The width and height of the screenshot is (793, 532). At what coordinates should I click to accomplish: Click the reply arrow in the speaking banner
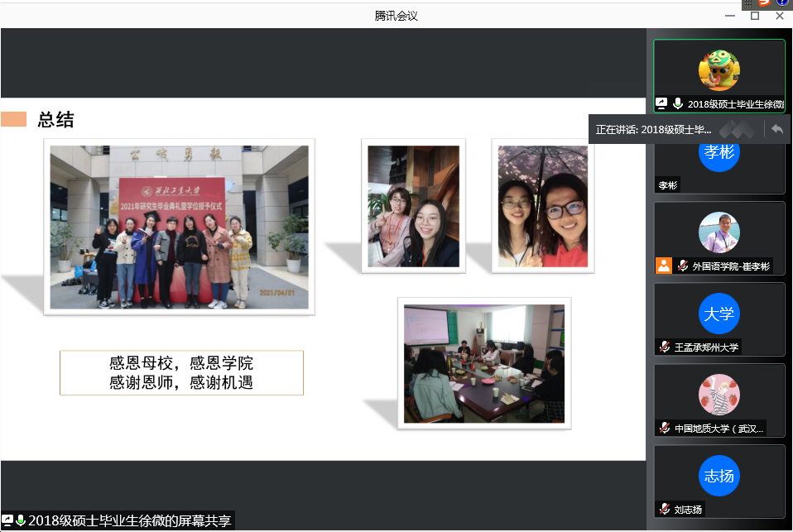coord(776,129)
